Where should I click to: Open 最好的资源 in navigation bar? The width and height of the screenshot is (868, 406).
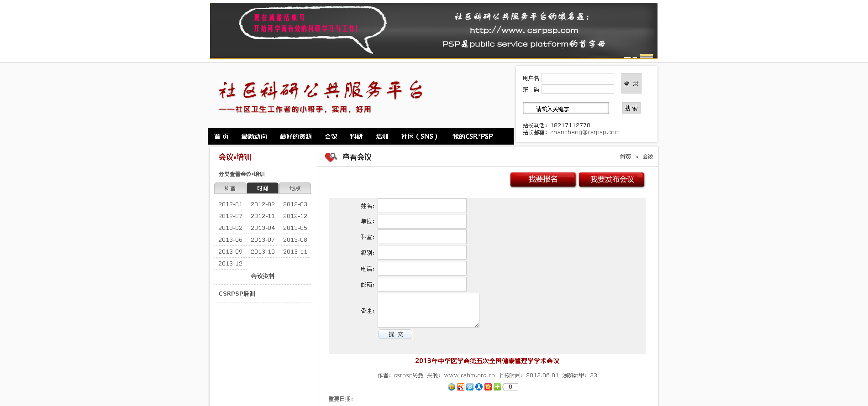(x=295, y=136)
